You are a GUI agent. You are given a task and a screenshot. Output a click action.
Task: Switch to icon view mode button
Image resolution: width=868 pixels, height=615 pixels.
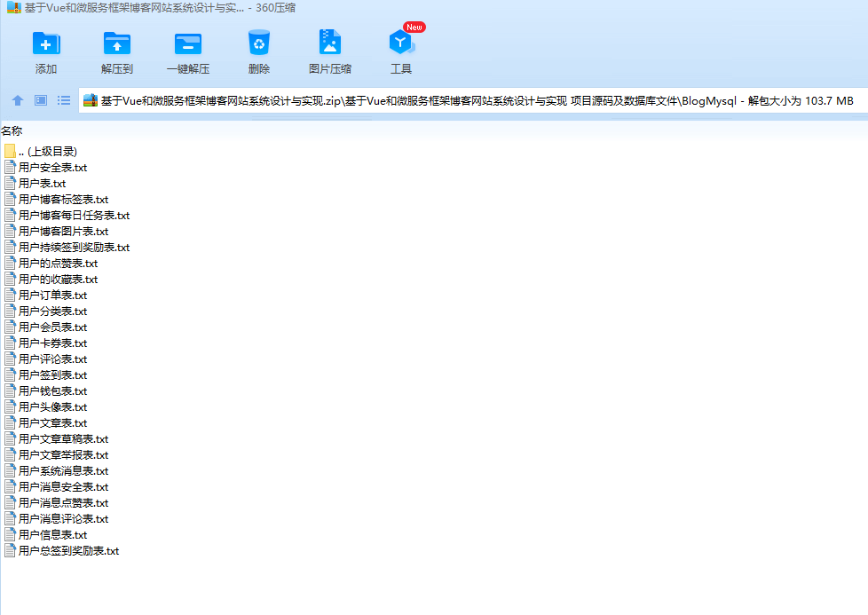point(41,100)
